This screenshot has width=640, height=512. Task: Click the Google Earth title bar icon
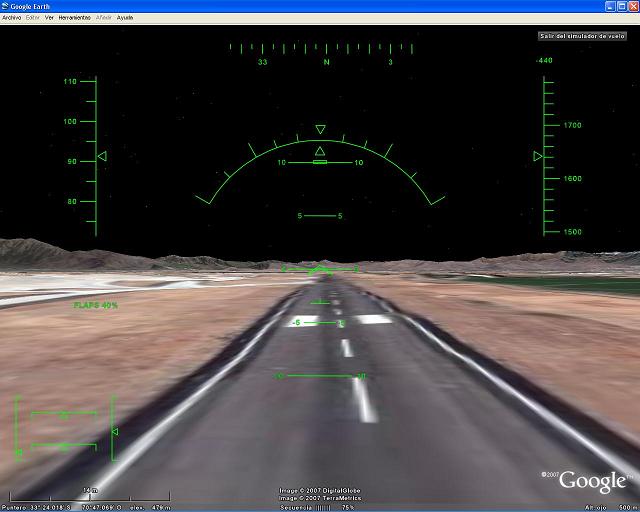6,6
